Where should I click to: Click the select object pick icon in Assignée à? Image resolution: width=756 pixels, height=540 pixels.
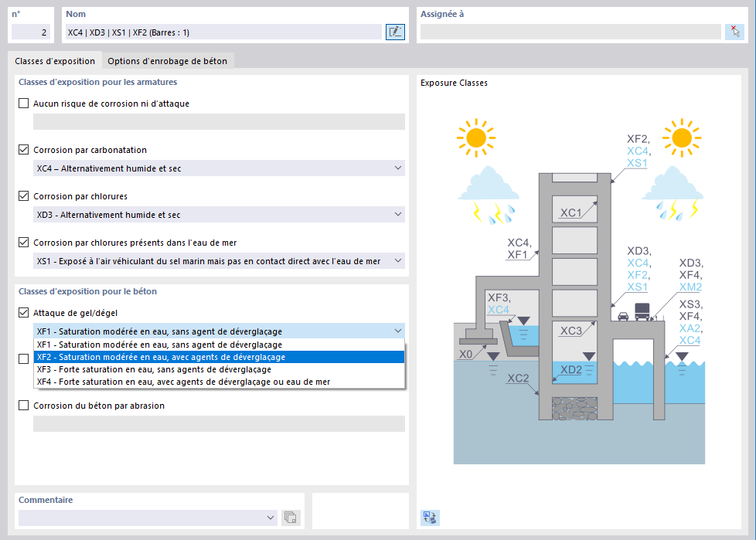pyautogui.click(x=735, y=32)
